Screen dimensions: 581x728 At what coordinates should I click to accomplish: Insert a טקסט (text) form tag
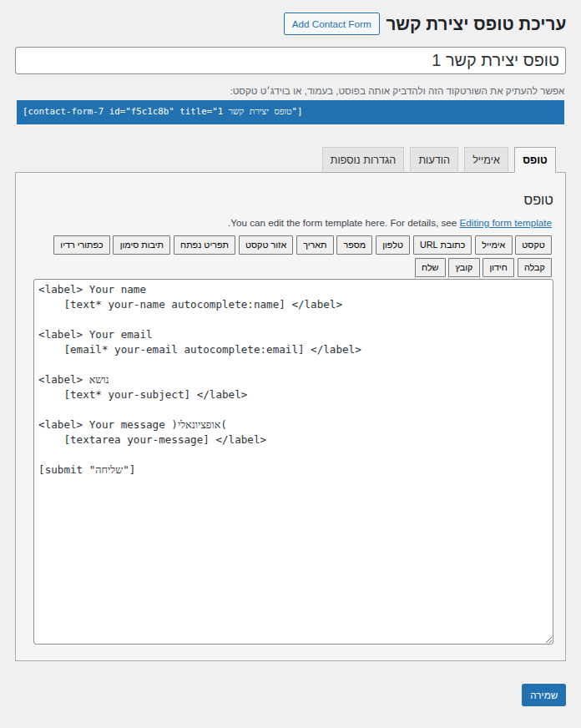(x=533, y=245)
